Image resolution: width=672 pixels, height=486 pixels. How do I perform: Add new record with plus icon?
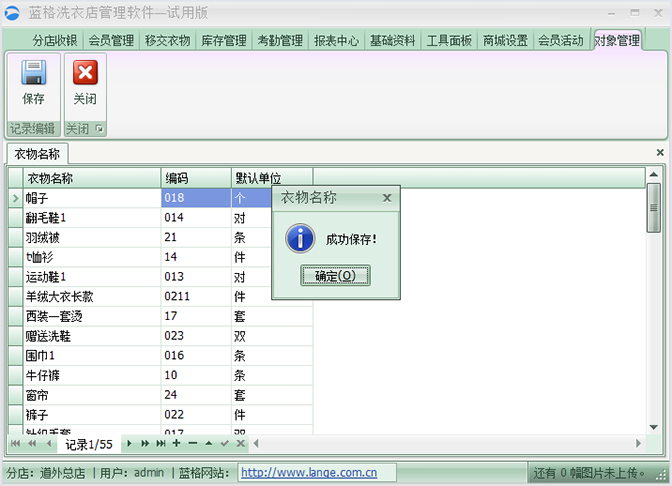177,443
